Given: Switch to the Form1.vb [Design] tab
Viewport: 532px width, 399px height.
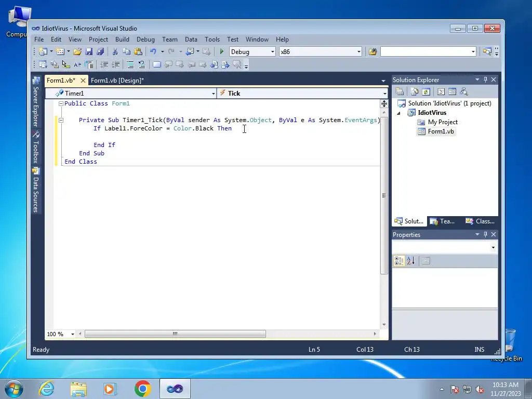Looking at the screenshot, I should (x=117, y=81).
